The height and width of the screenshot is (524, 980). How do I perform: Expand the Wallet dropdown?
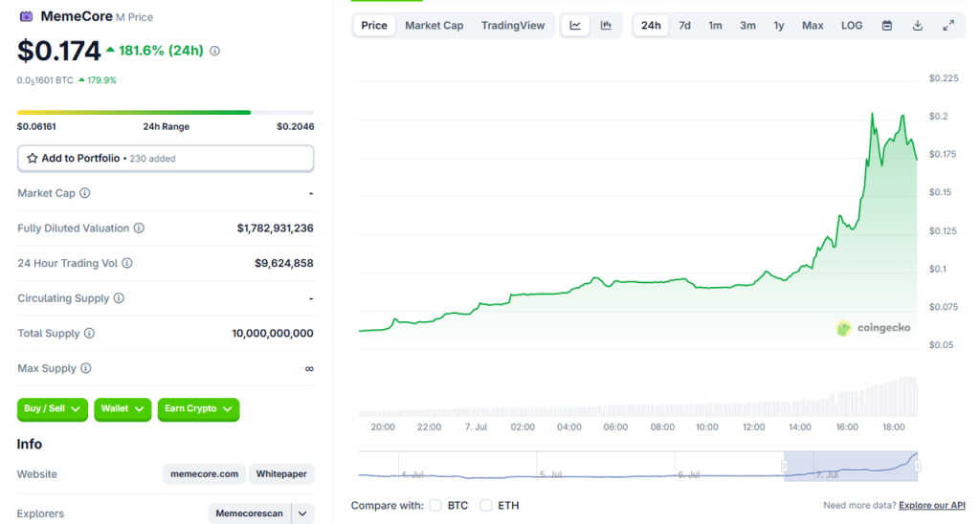(122, 409)
